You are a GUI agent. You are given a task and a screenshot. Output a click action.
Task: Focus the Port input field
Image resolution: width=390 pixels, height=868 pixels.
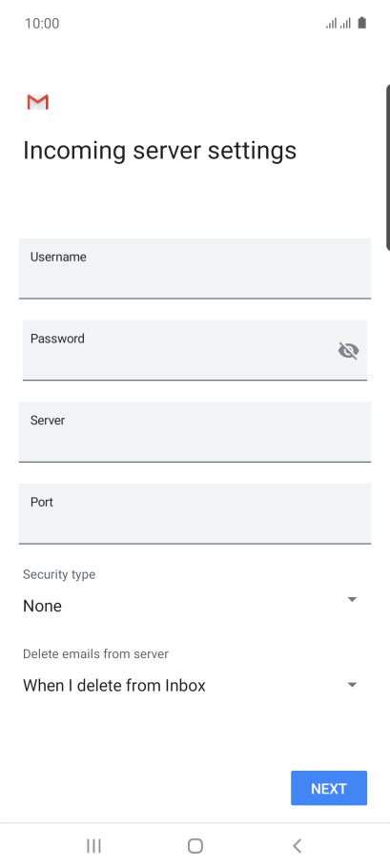(195, 514)
